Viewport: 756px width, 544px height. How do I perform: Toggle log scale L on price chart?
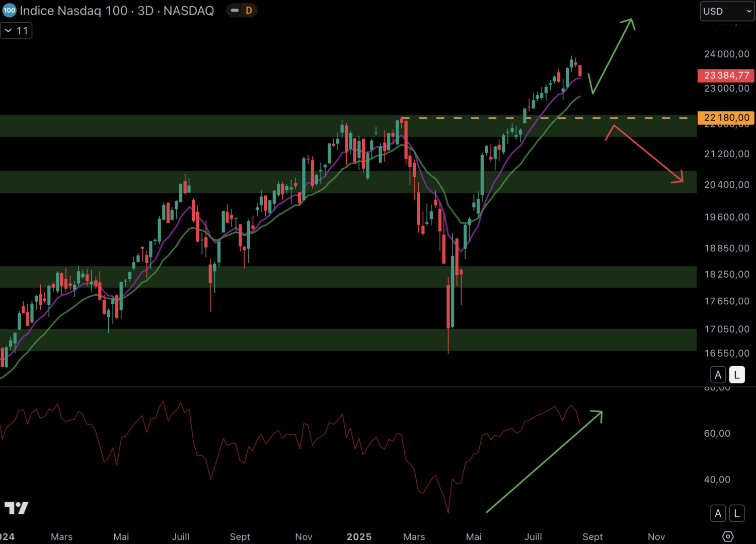coord(737,375)
